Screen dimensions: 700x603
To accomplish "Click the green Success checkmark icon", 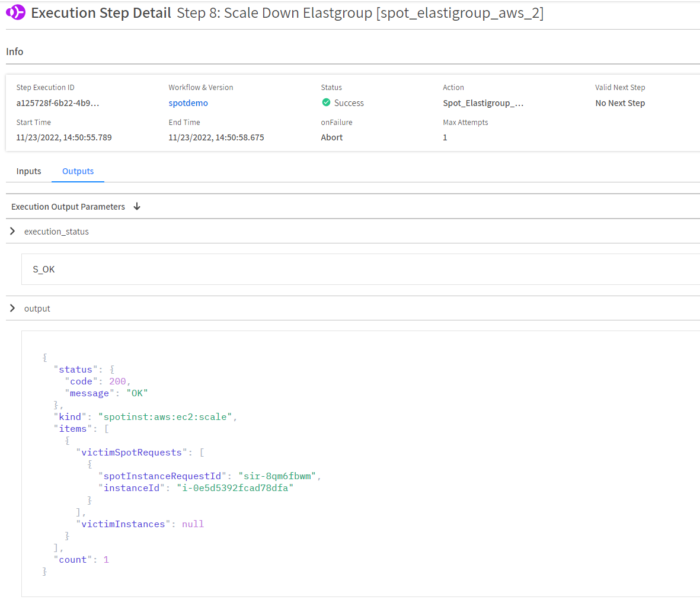I will point(326,102).
